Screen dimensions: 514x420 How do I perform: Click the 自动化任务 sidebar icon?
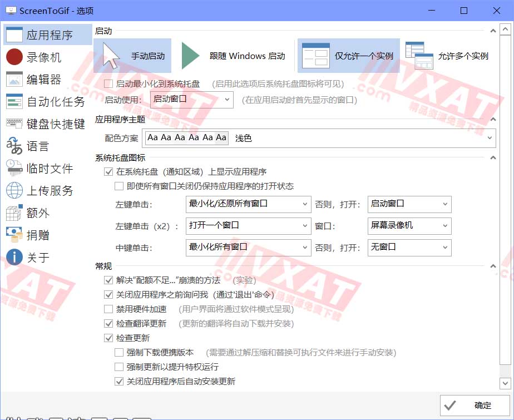pyautogui.click(x=14, y=102)
